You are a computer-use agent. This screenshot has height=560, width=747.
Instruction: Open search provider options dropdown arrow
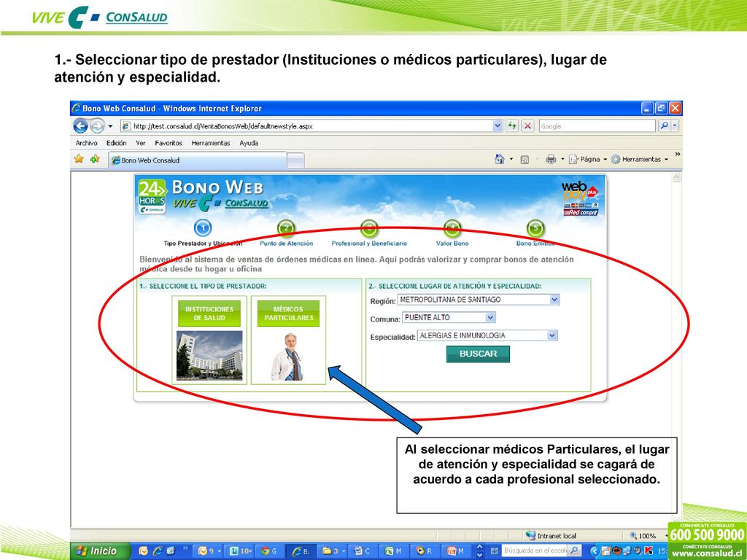click(x=674, y=126)
